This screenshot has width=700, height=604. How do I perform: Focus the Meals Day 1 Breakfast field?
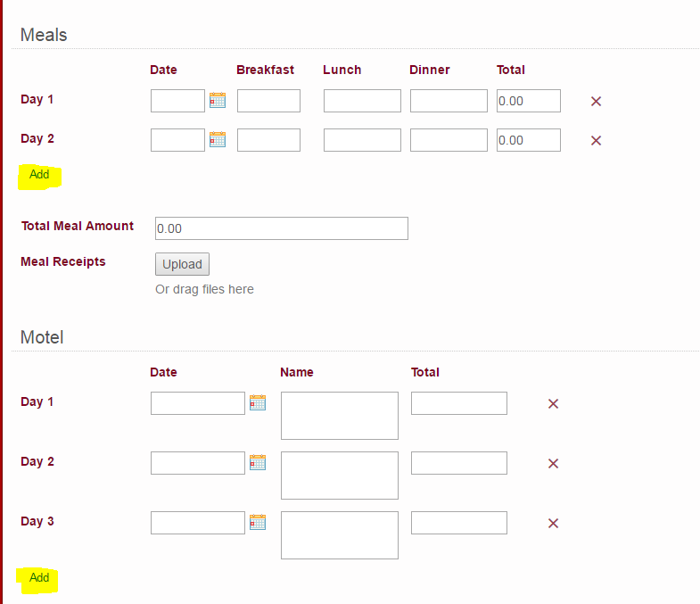[268, 101]
